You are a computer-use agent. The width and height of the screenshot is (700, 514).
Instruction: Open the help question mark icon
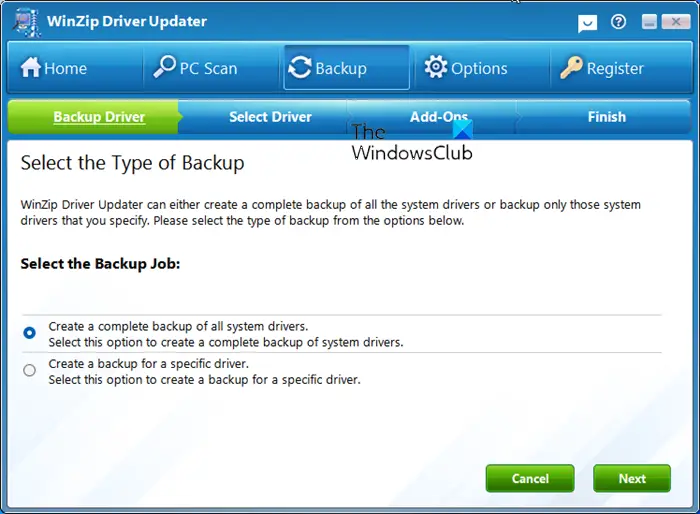click(x=618, y=21)
